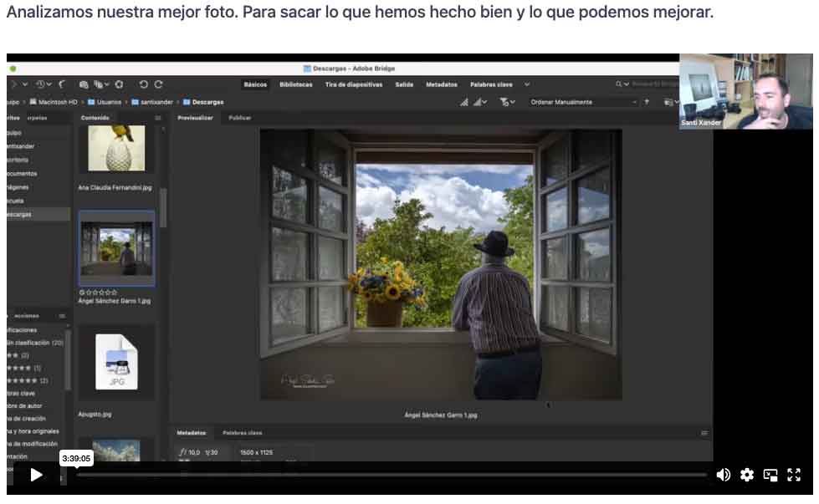This screenshot has width=819, height=504.
Task: Switch the video to fullscreen
Action: click(794, 475)
